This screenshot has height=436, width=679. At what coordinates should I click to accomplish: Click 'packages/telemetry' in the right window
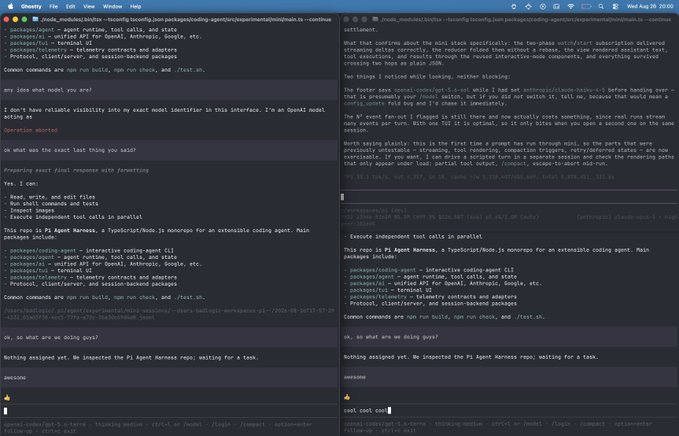coord(378,297)
